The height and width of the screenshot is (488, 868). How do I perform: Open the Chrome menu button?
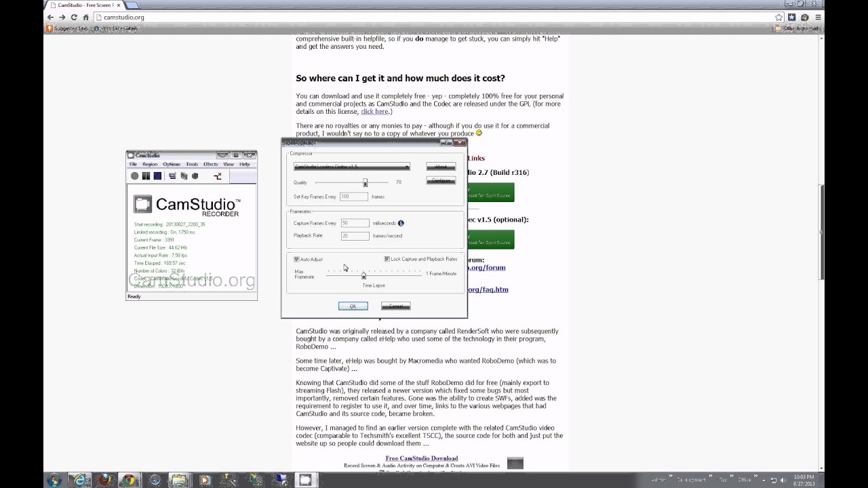818,17
